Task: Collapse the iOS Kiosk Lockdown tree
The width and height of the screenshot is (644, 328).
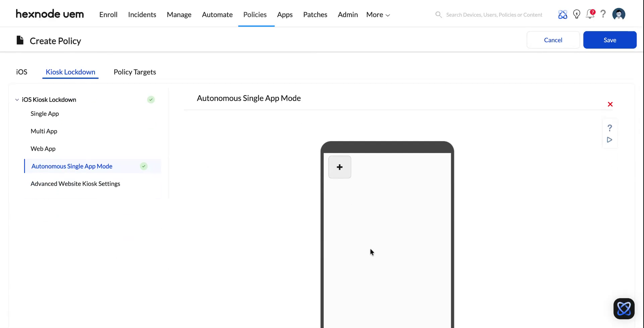Action: (x=17, y=100)
